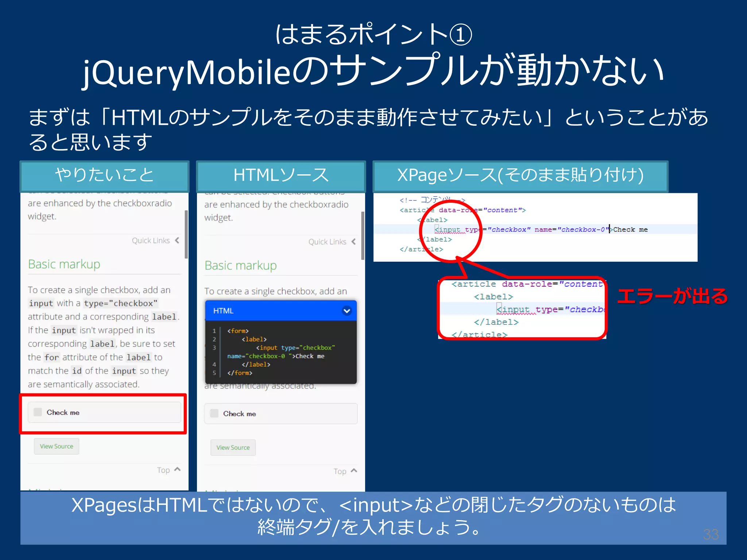The width and height of the screenshot is (747, 560).
Task: Click code line 1 form tag in HTML panel
Action: point(238,331)
